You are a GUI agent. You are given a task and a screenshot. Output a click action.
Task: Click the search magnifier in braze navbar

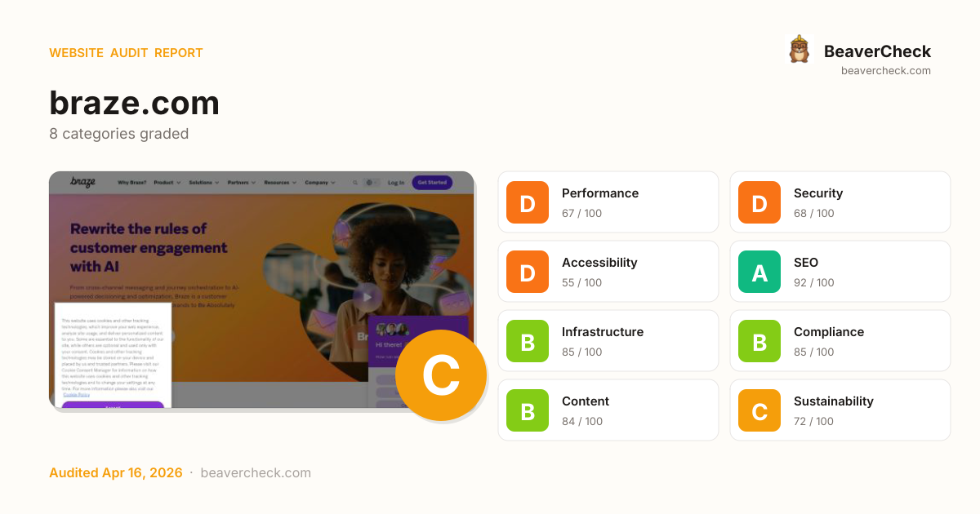point(354,183)
